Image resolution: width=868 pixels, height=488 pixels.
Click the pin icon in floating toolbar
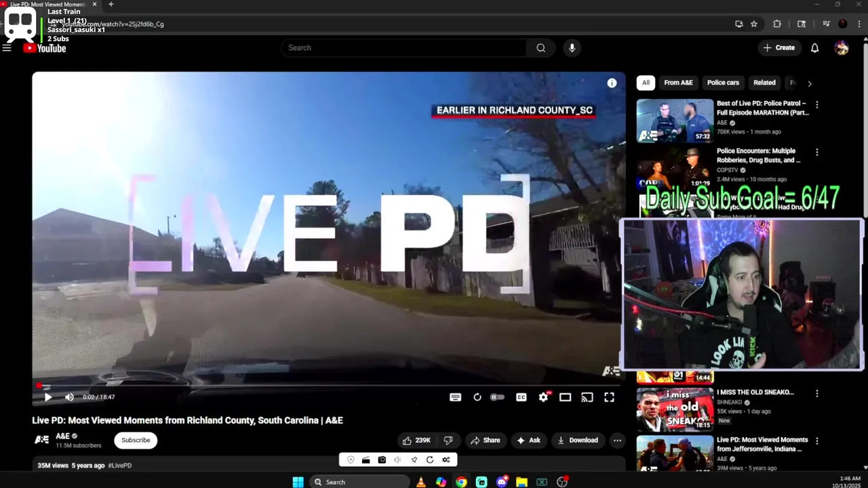tap(414, 460)
